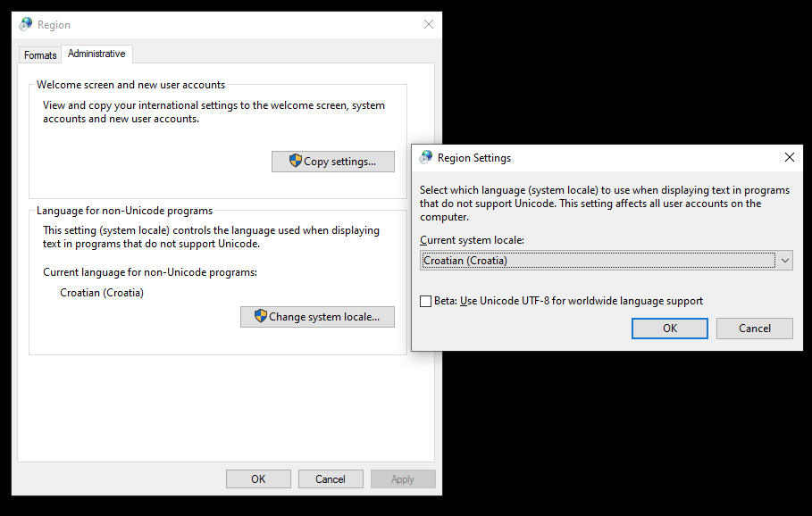Close the Region window
Screen dimensions: 812x516
click(429, 24)
